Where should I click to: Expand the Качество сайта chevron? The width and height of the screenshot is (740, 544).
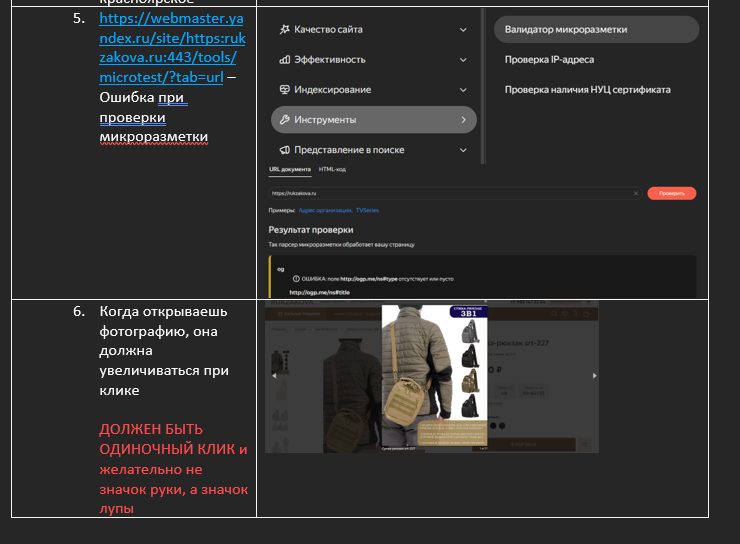463,30
